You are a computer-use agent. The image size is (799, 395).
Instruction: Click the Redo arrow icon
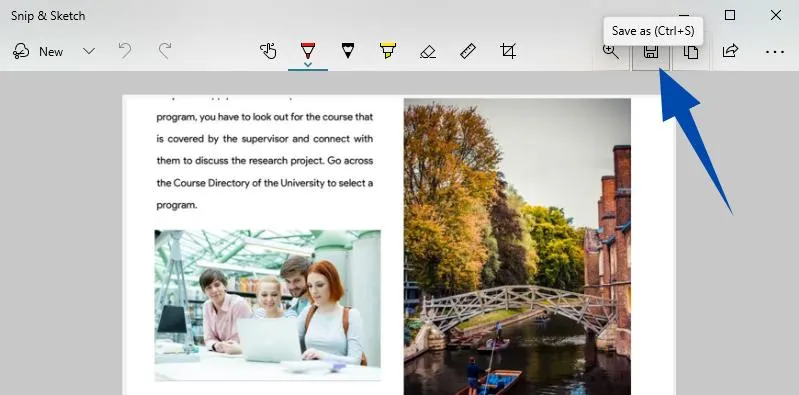(x=165, y=50)
